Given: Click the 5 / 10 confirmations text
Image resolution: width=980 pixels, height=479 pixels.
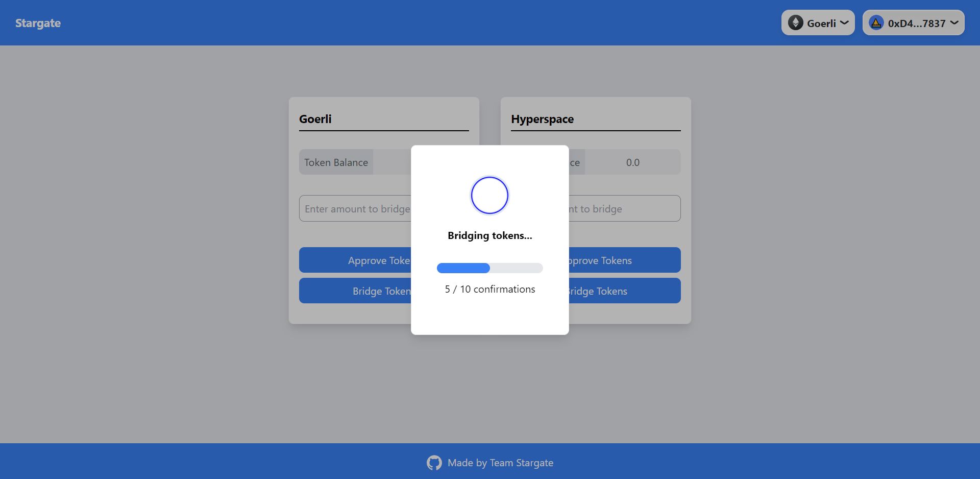Looking at the screenshot, I should (489, 289).
